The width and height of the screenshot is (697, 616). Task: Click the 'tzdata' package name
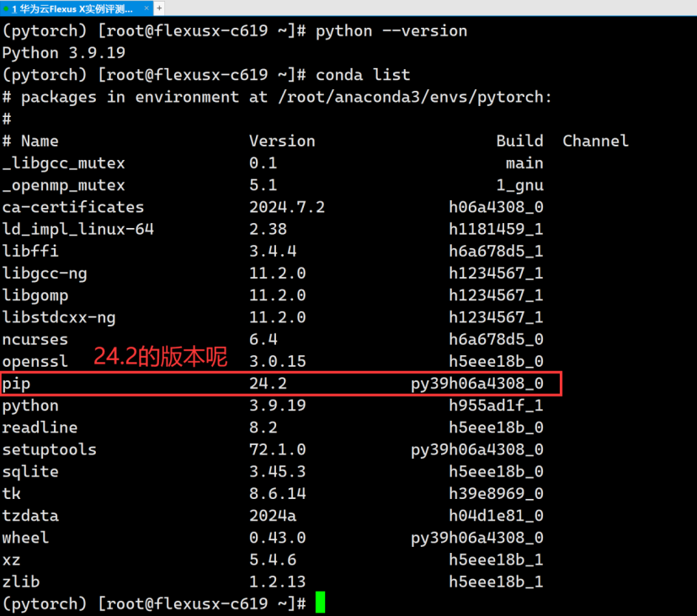pos(30,516)
